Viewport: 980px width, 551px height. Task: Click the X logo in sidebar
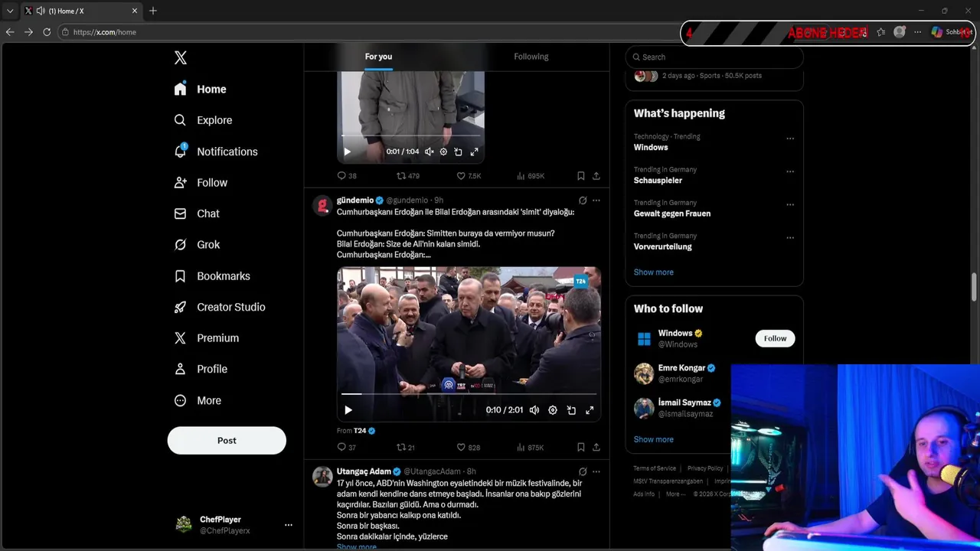[x=181, y=57]
